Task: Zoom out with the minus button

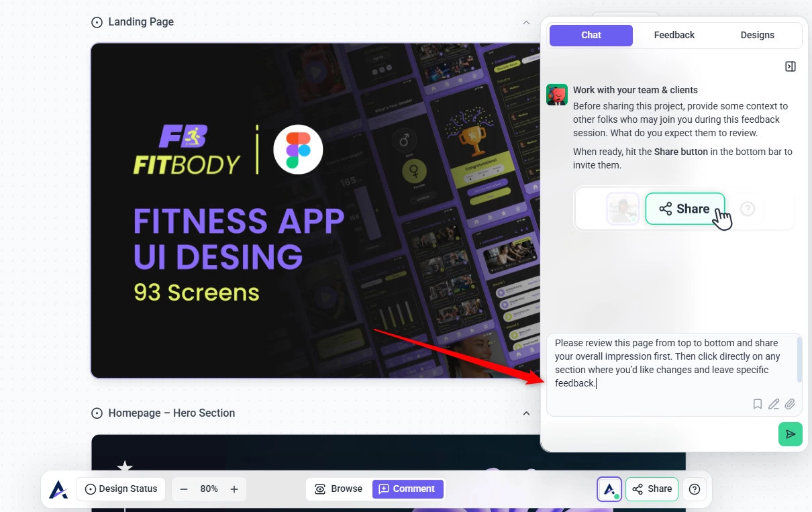Action: [184, 489]
